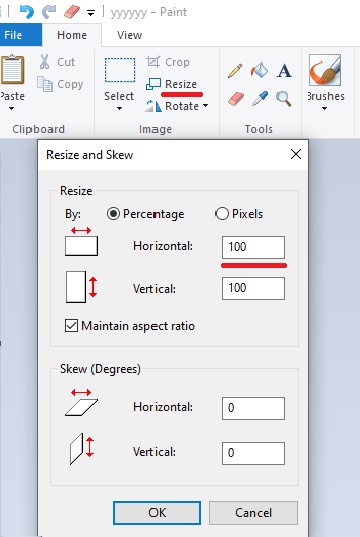Image resolution: width=360 pixels, height=537 pixels.
Task: Switch to the View tab
Action: (x=129, y=35)
